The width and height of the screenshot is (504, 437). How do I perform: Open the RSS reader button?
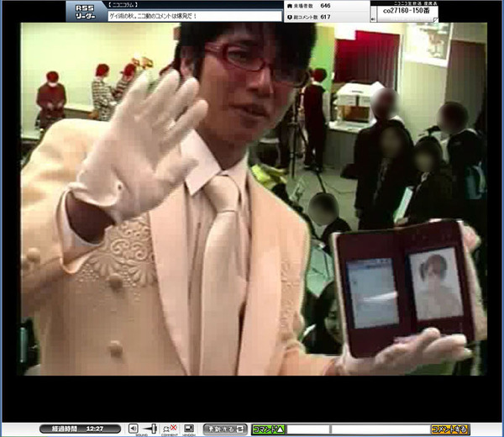[85, 11]
